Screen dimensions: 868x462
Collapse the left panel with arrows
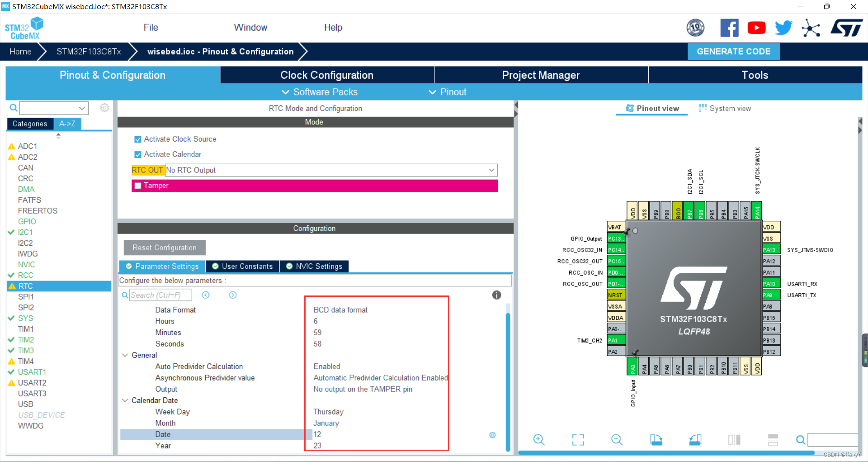click(x=516, y=109)
